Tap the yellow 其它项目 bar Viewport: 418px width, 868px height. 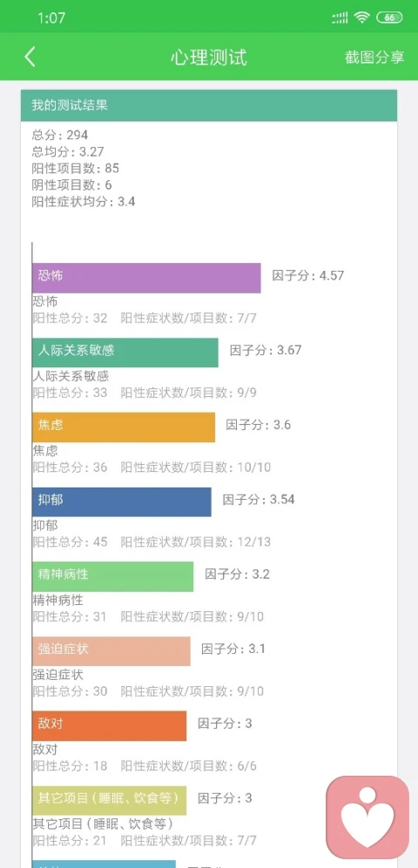click(x=109, y=800)
